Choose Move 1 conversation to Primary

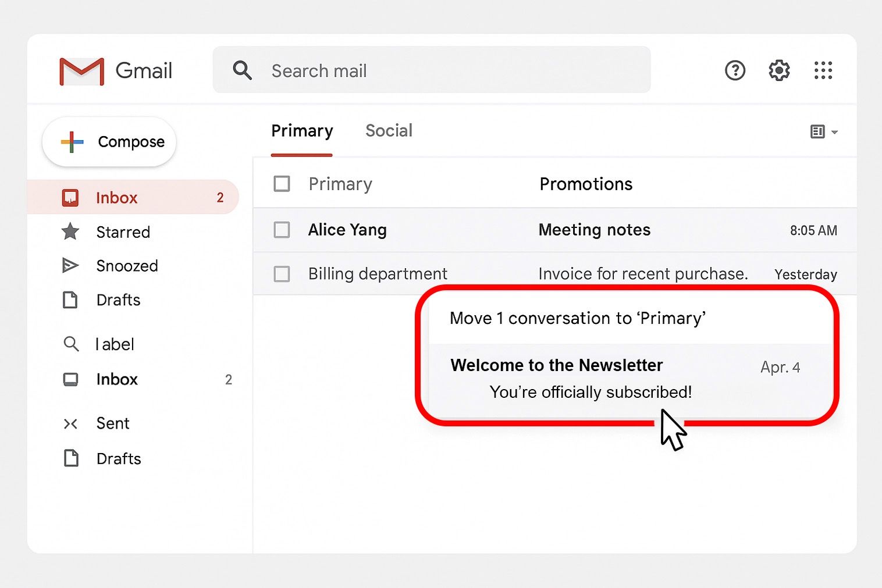point(578,318)
